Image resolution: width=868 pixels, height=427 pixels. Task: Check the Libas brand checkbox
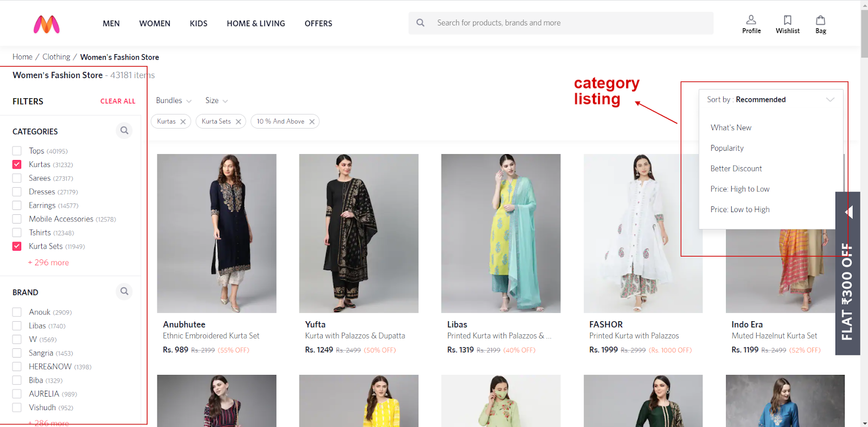tap(17, 326)
